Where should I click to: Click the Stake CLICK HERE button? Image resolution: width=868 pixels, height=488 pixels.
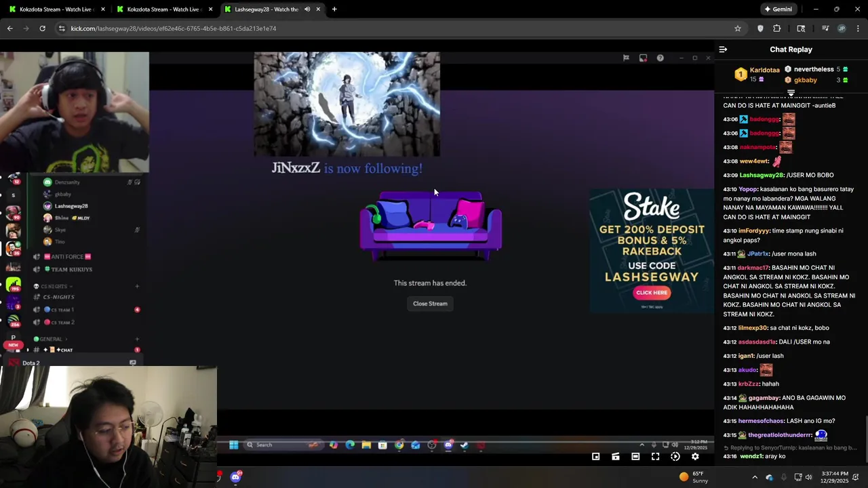pyautogui.click(x=652, y=293)
